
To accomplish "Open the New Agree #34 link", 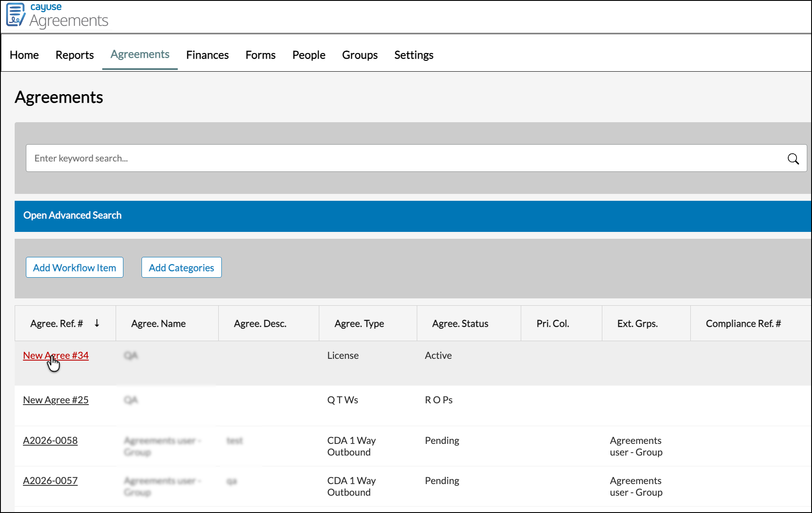I will point(56,355).
